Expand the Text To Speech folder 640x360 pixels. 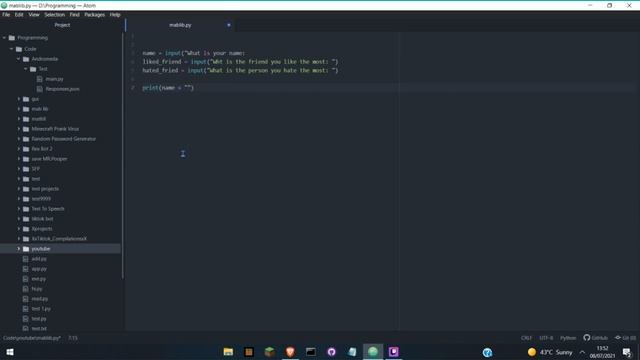point(18,209)
